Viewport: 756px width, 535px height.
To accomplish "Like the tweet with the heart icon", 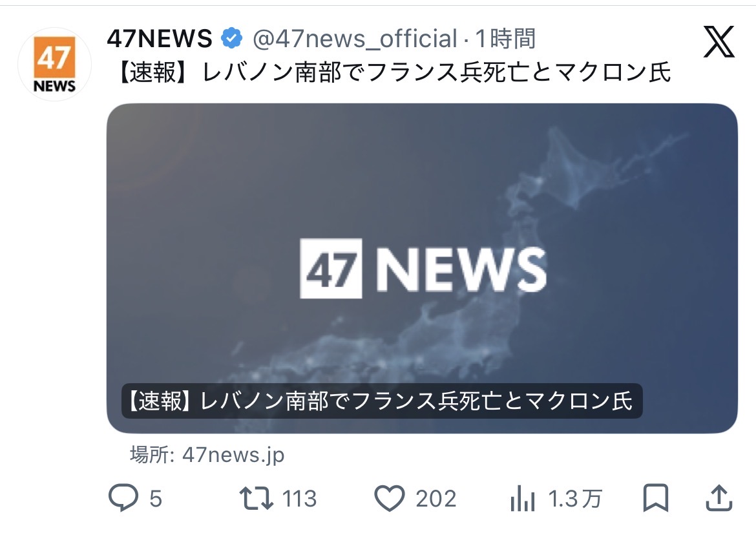I will point(390,498).
